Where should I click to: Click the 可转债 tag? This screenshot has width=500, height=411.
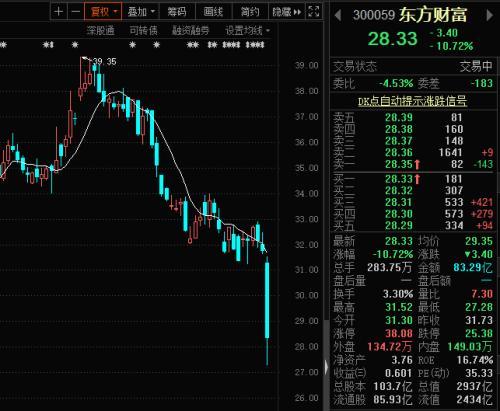[x=143, y=31]
